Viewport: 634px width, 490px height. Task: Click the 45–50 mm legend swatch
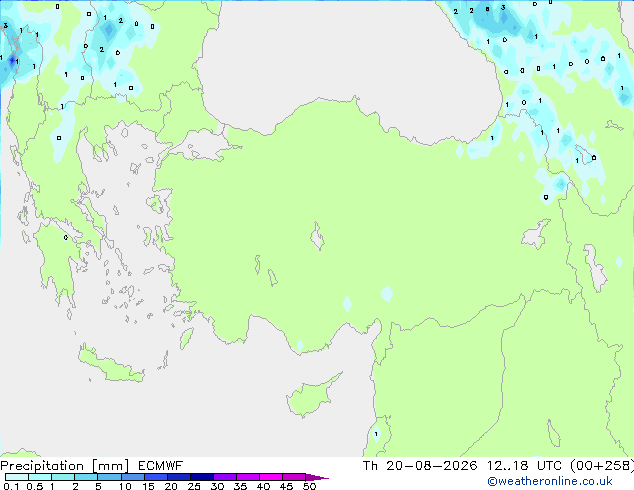pos(294,477)
